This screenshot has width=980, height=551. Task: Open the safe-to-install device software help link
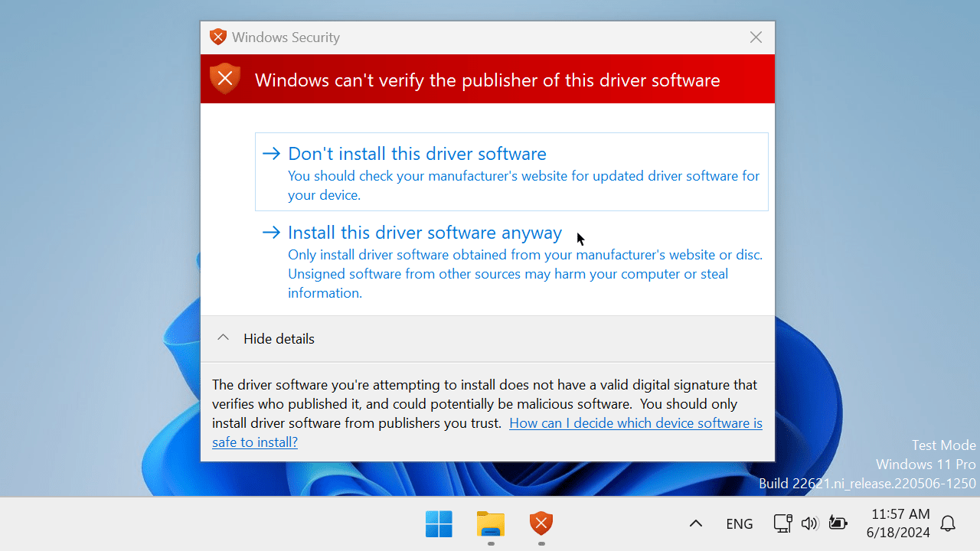coord(635,423)
